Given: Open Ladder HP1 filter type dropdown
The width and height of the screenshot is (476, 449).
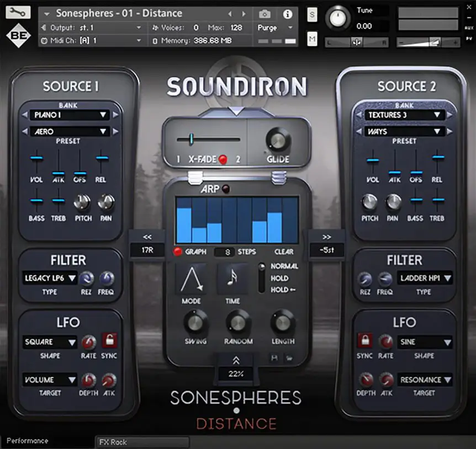Looking at the screenshot, I should pos(425,278).
